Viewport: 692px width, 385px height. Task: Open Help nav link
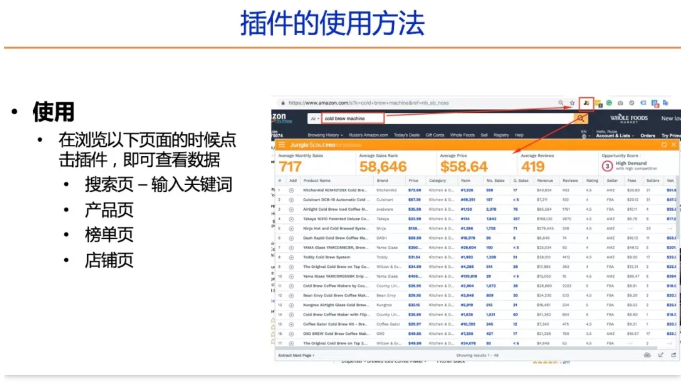519,135
